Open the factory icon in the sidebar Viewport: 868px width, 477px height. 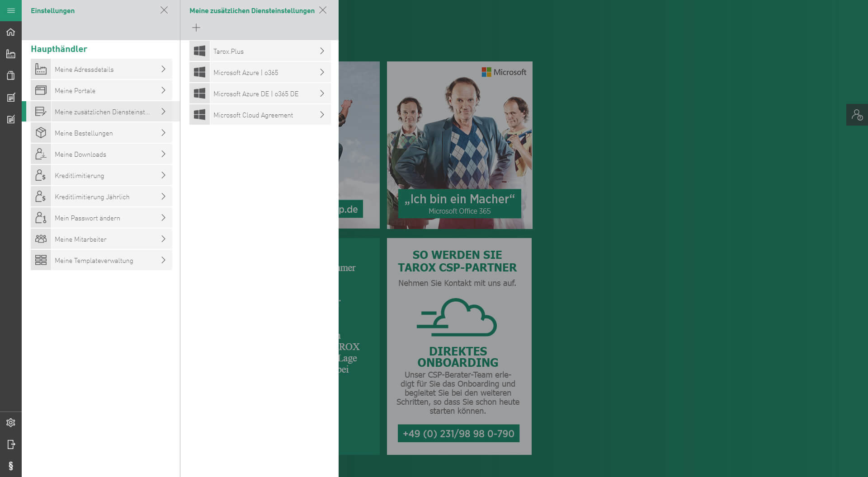(11, 54)
